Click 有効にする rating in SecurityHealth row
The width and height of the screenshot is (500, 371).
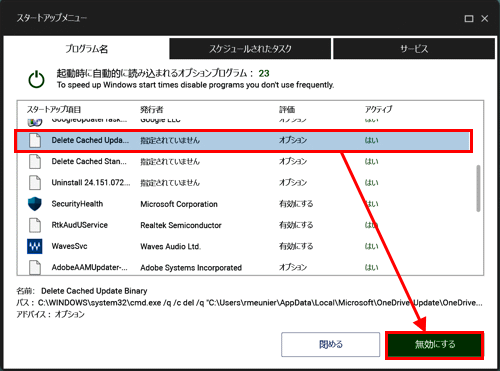[296, 204]
